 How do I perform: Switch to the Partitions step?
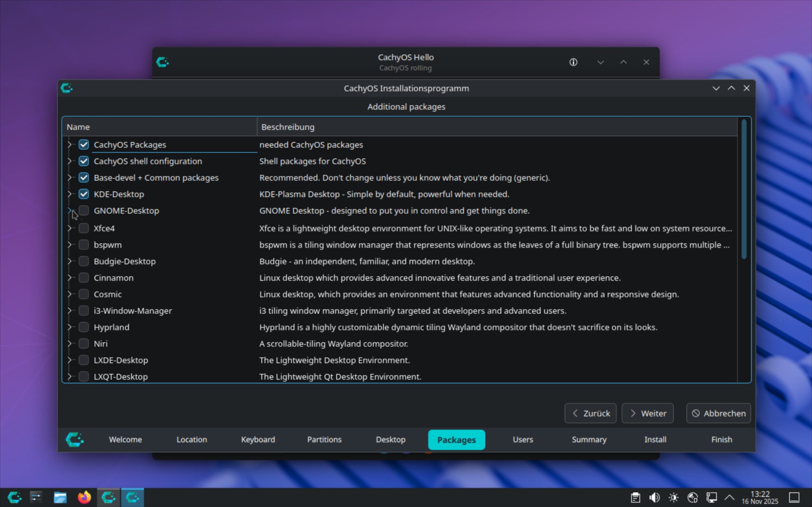point(324,439)
